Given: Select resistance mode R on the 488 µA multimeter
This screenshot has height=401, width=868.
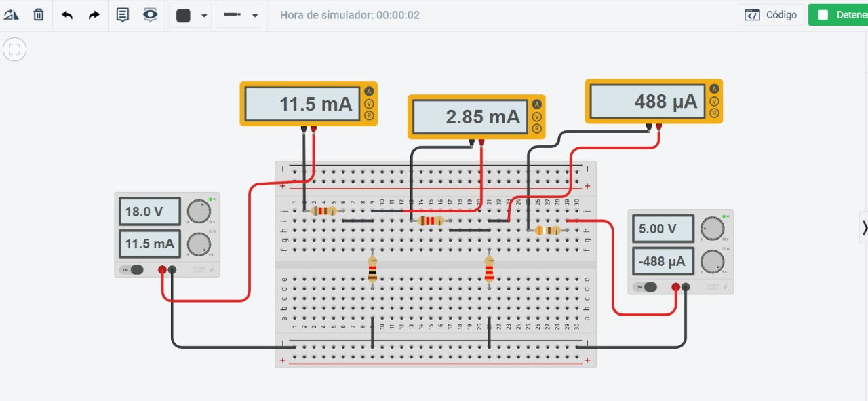Looking at the screenshot, I should coord(713,114).
